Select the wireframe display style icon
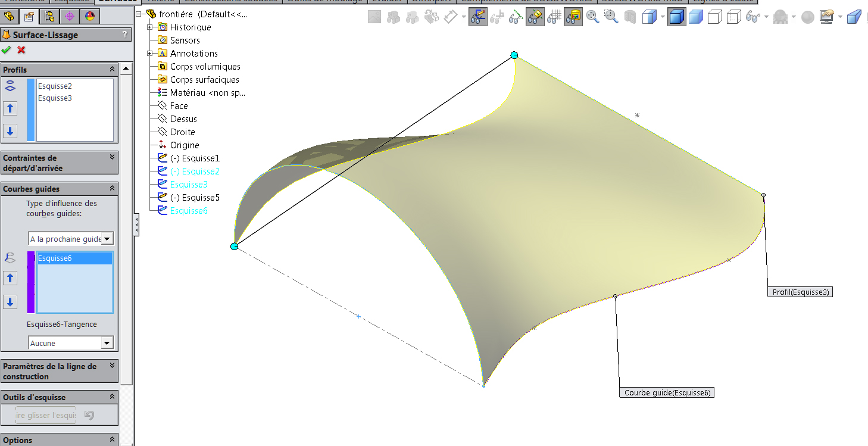 (x=733, y=16)
